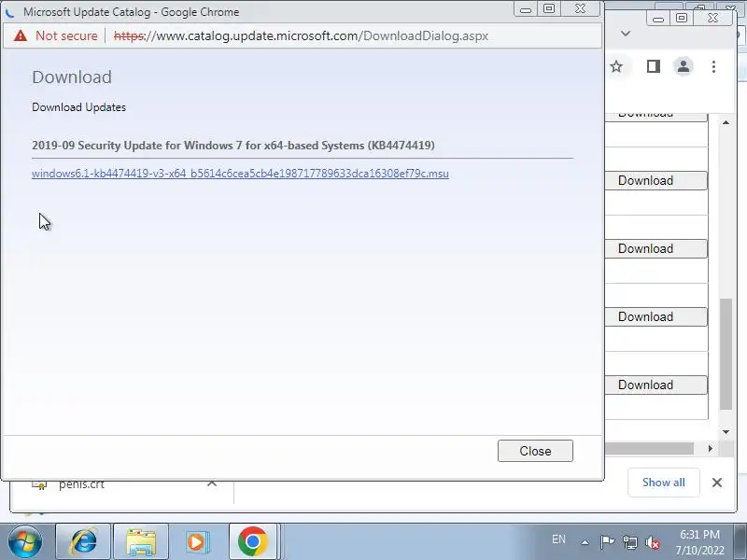Click vertical scrollbar down arrow in catalog window
The image size is (747, 560).
(x=726, y=432)
